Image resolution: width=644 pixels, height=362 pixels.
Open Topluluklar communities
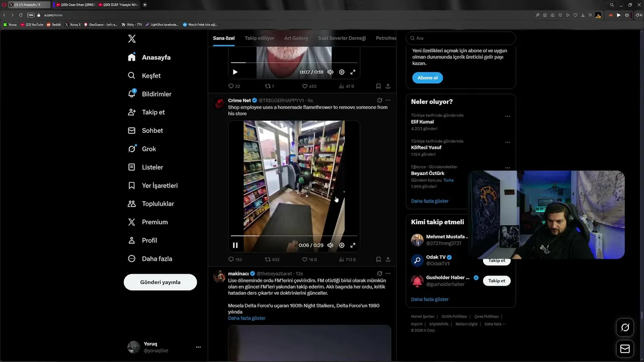[151, 204]
